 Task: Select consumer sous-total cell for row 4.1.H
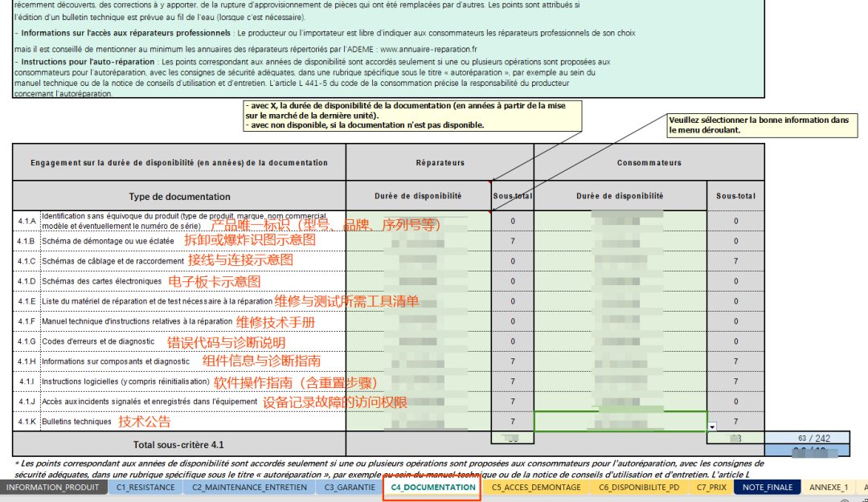click(735, 361)
